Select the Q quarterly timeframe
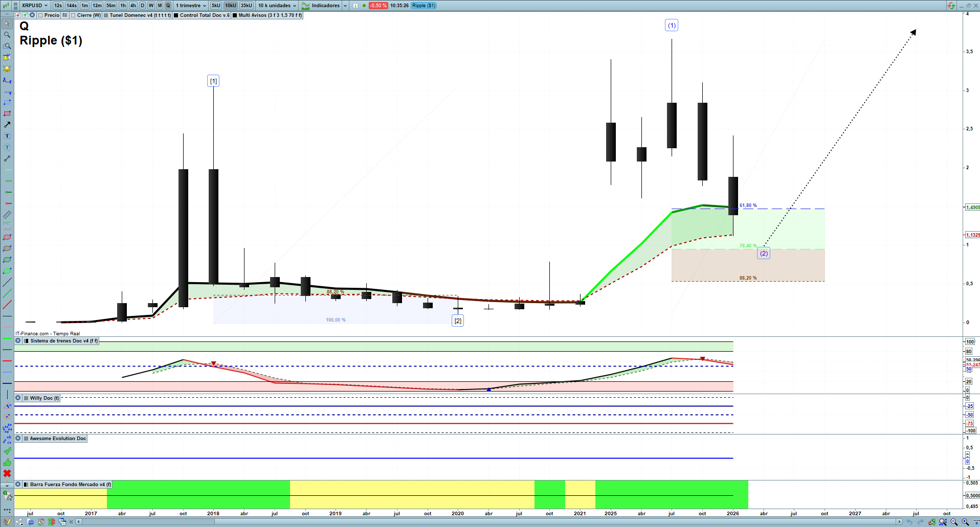 pyautogui.click(x=168, y=6)
